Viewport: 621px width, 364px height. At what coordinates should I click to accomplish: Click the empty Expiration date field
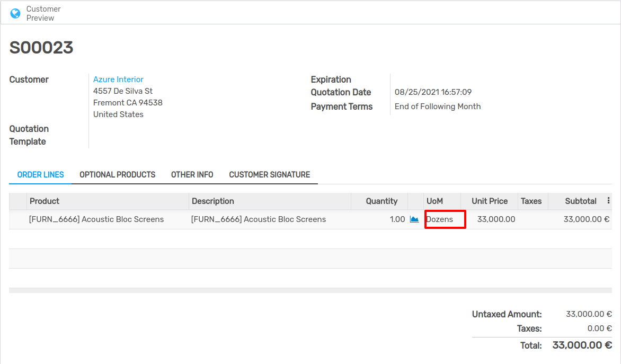coord(450,79)
